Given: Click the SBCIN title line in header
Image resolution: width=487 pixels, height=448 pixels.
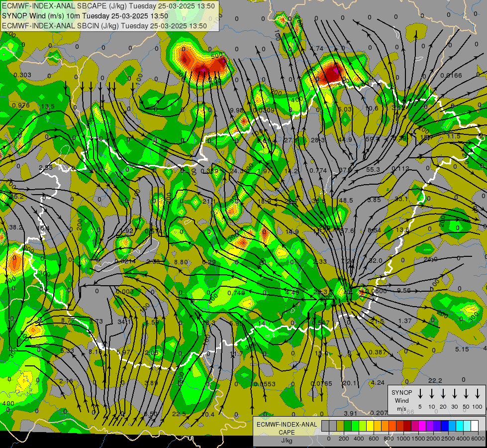Looking at the screenshot, I should coord(104,26).
